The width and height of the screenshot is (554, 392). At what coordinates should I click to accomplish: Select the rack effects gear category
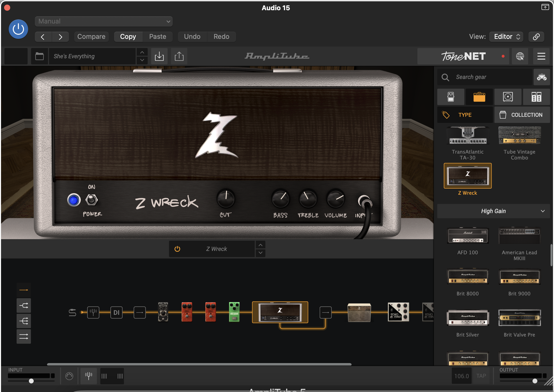pos(536,97)
